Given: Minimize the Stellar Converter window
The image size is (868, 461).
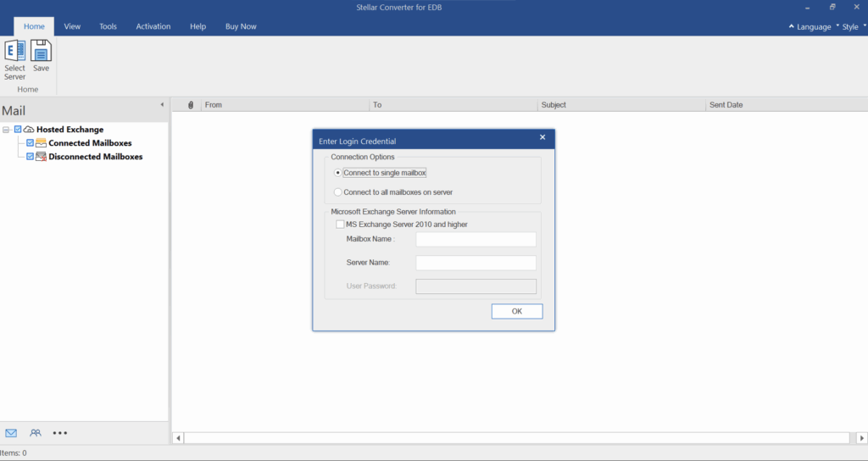Looking at the screenshot, I should (808, 8).
